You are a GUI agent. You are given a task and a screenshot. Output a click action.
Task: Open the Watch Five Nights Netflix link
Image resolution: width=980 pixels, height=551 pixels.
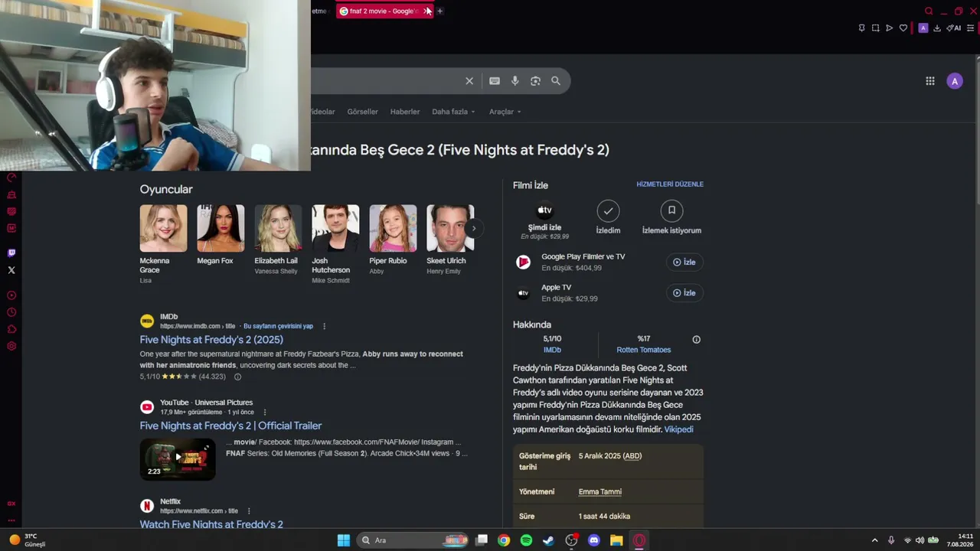pos(211,524)
